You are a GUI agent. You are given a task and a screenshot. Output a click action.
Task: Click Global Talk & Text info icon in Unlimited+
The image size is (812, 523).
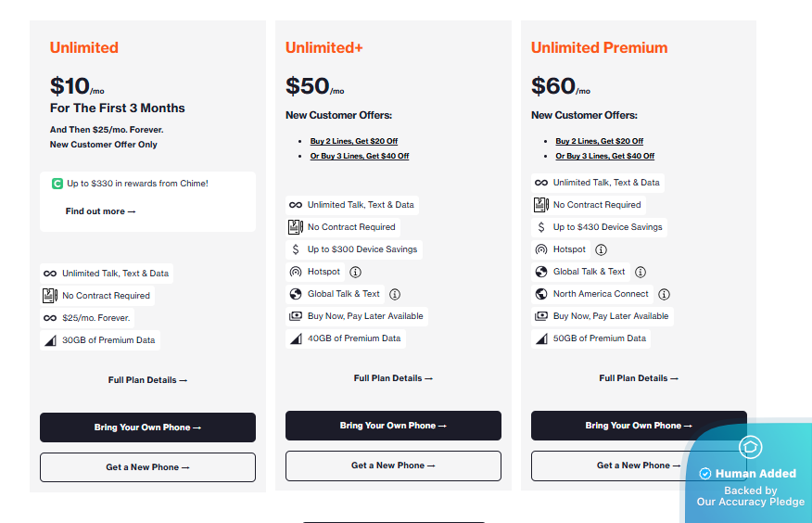click(395, 294)
